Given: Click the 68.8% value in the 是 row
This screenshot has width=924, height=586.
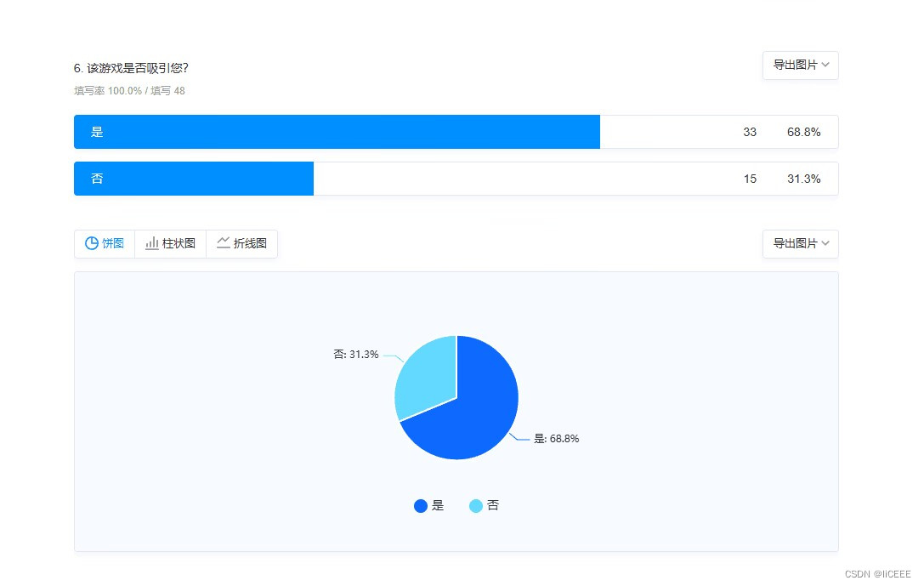Looking at the screenshot, I should coord(804,132).
